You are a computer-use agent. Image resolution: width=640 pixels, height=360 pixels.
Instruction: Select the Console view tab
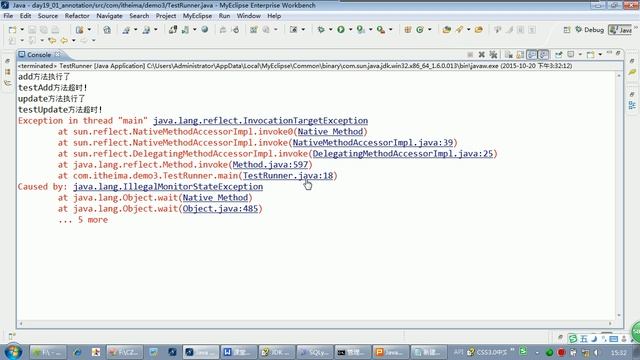tap(39, 54)
